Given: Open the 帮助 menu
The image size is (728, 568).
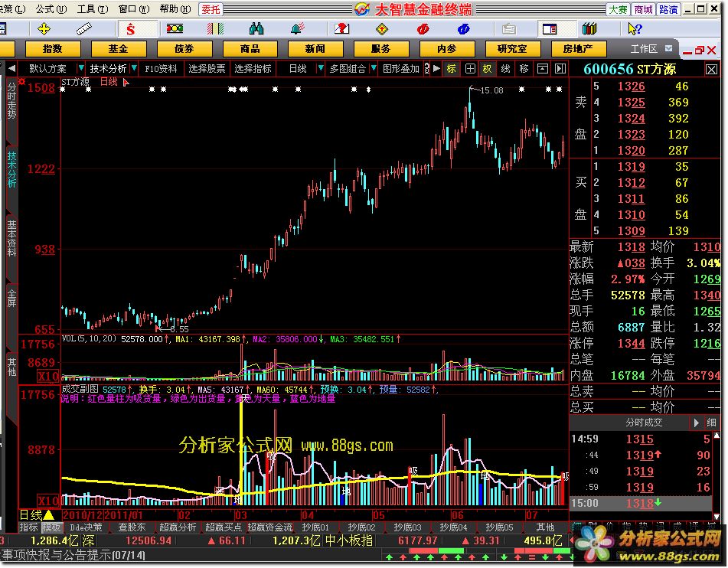Looking at the screenshot, I should tap(175, 9).
